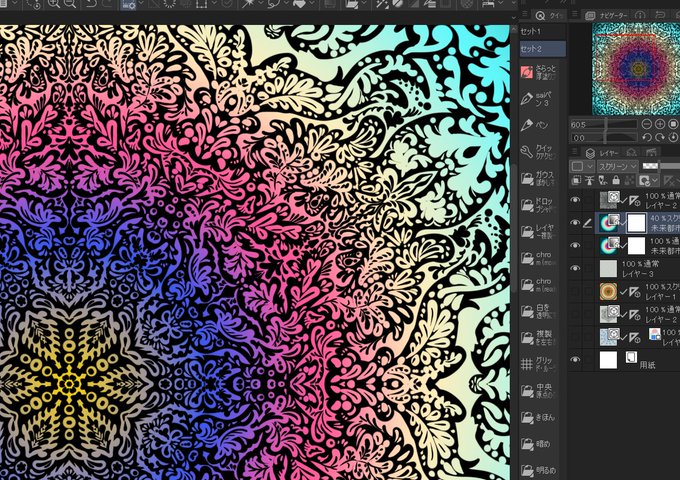680x480 pixels.
Task: Select the info tab beside Navigator
Action: coord(640,15)
